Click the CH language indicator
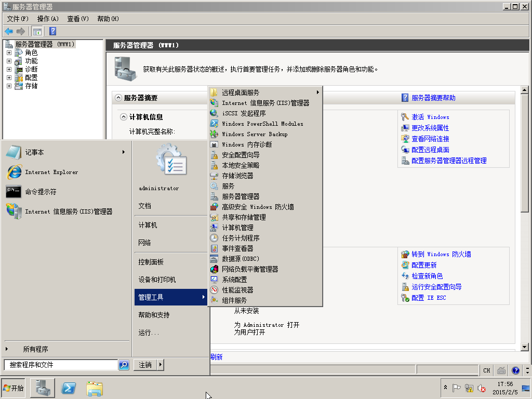532x399 pixels. tap(486, 370)
